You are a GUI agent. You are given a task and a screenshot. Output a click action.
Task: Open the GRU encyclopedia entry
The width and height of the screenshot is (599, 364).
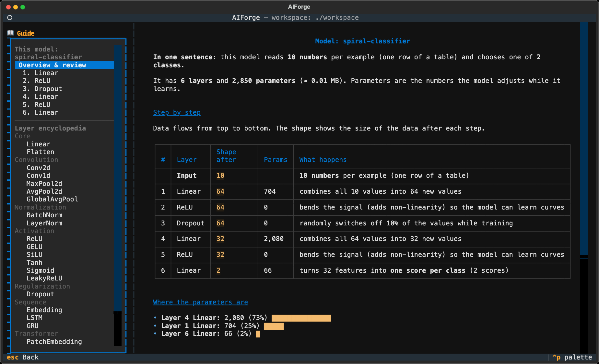(x=32, y=326)
